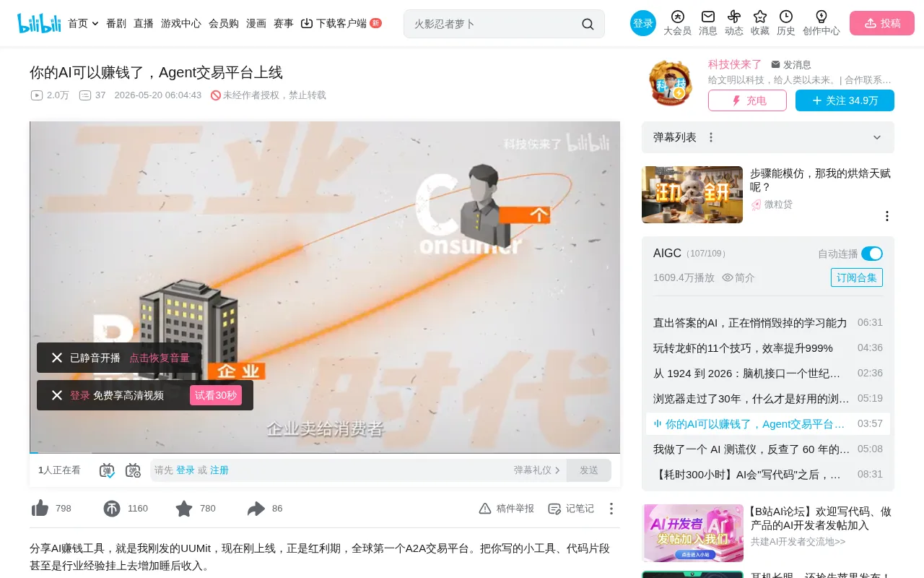Viewport: 924px width, 578px height.
Task: Click the 投稿 upload button
Action: tap(882, 23)
